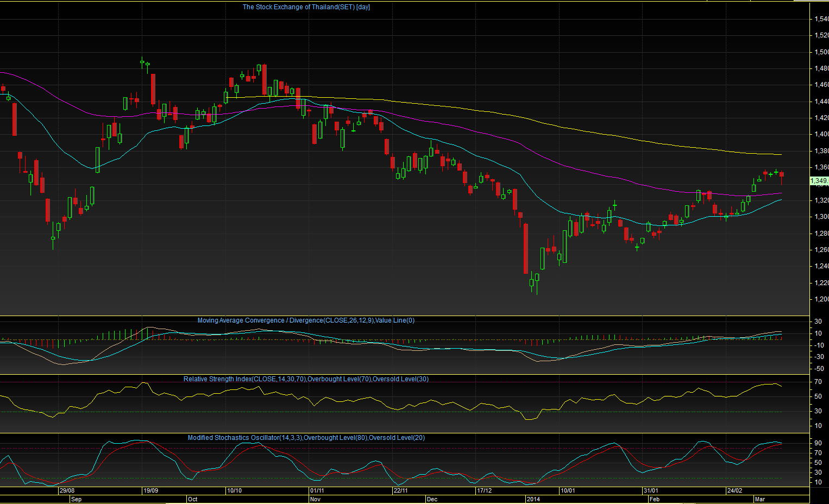Viewport: 829px width, 504px height.
Task: Click the 70 value on the RSI axis
Action: (818, 382)
